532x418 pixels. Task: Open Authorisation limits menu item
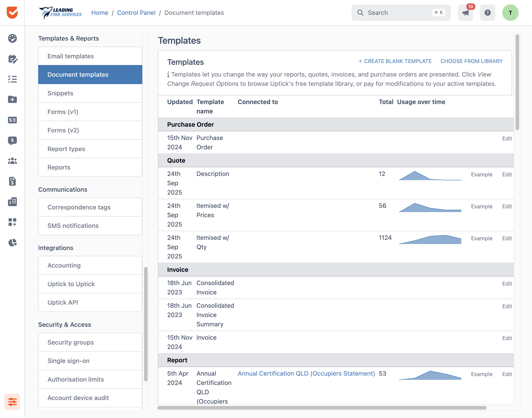[90, 379]
